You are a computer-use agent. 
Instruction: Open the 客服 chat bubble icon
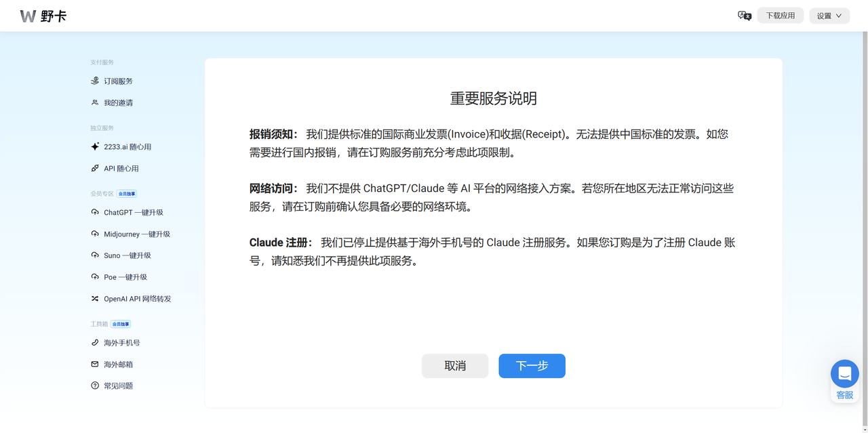point(845,373)
